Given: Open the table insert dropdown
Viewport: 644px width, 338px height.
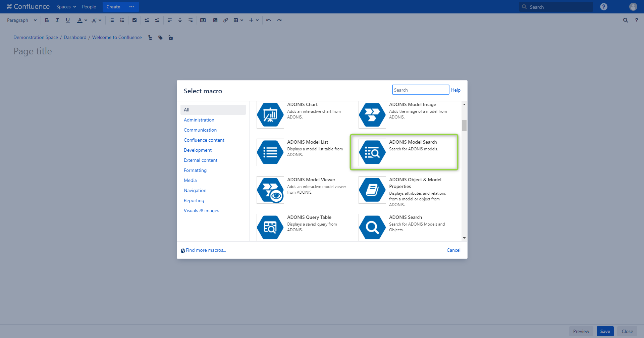Looking at the screenshot, I should pyautogui.click(x=238, y=20).
